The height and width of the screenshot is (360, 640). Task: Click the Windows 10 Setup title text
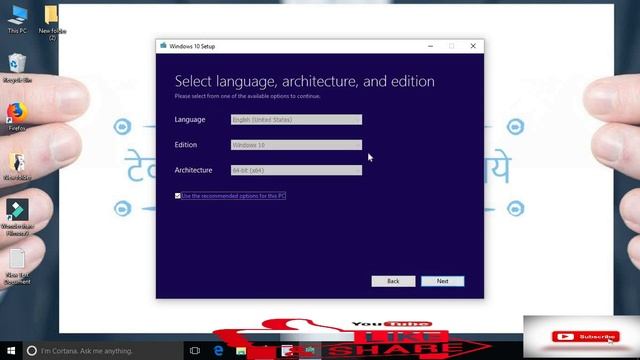tap(192, 46)
